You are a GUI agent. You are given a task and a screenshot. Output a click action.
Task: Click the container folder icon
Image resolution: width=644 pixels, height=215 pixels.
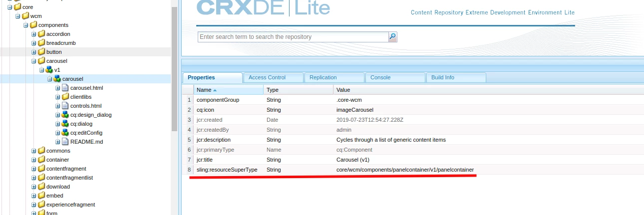41,160
